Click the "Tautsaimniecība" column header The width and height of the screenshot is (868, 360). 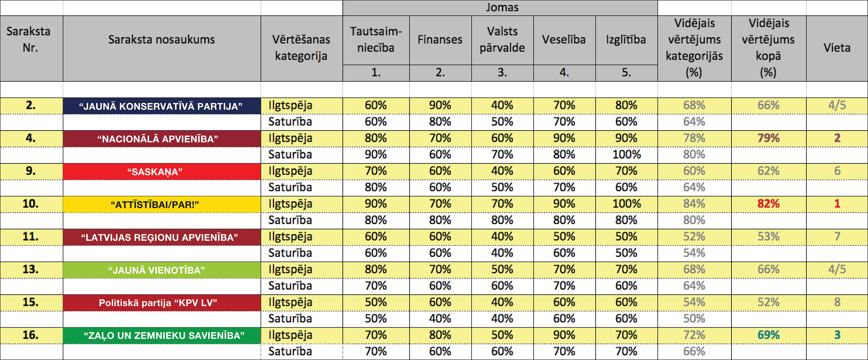coord(376,40)
